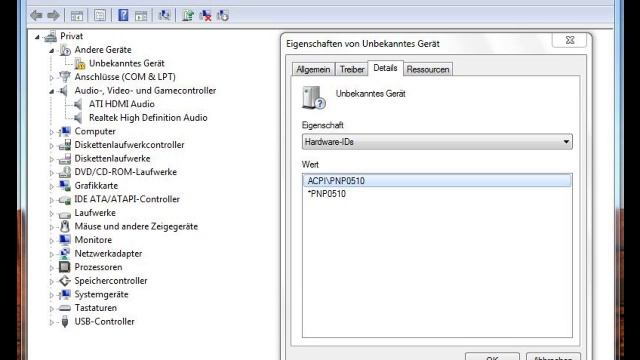
Task: Open Help via blue question-mark icon
Action: (123, 16)
